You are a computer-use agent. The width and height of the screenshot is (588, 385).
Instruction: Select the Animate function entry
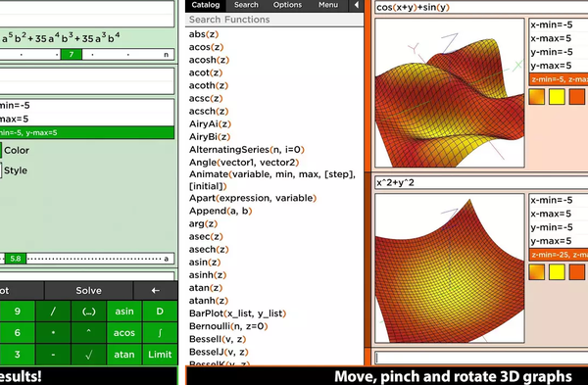click(271, 180)
